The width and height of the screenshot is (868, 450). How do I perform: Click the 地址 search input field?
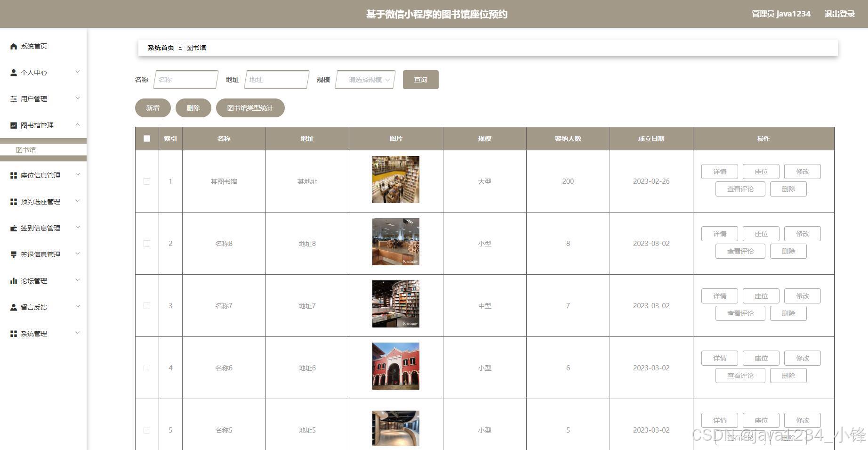(277, 80)
